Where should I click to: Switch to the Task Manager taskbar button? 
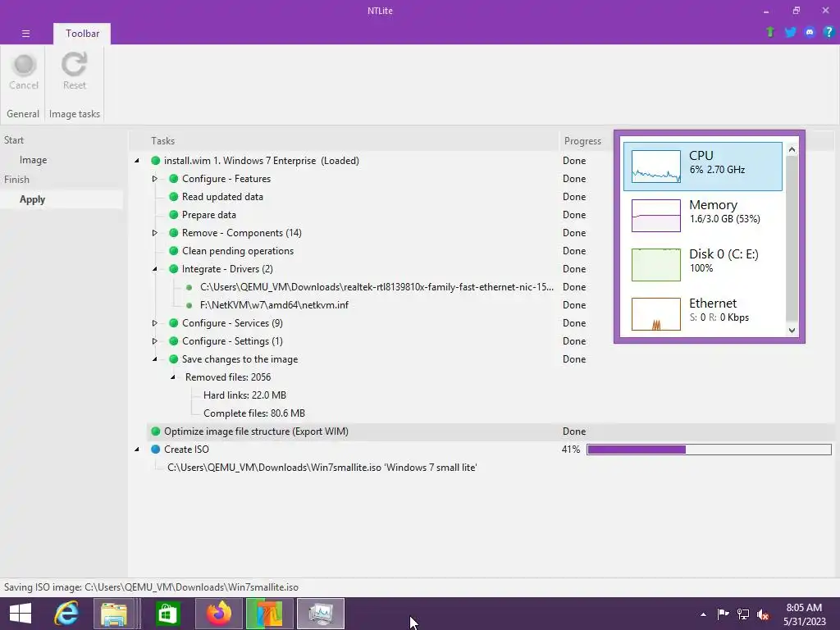click(321, 614)
